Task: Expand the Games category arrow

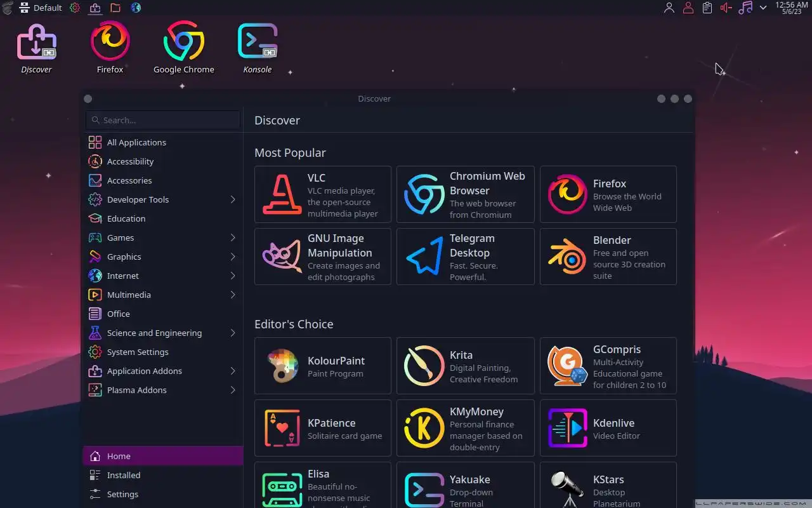Action: pyautogui.click(x=233, y=237)
